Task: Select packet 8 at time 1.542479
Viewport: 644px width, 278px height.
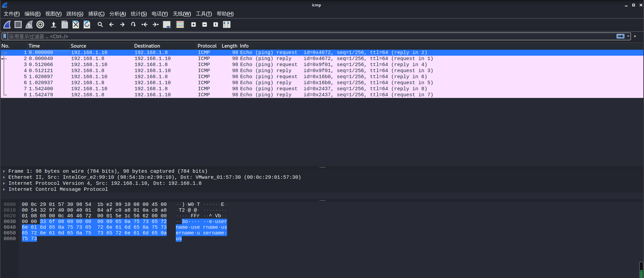Action: click(322, 95)
